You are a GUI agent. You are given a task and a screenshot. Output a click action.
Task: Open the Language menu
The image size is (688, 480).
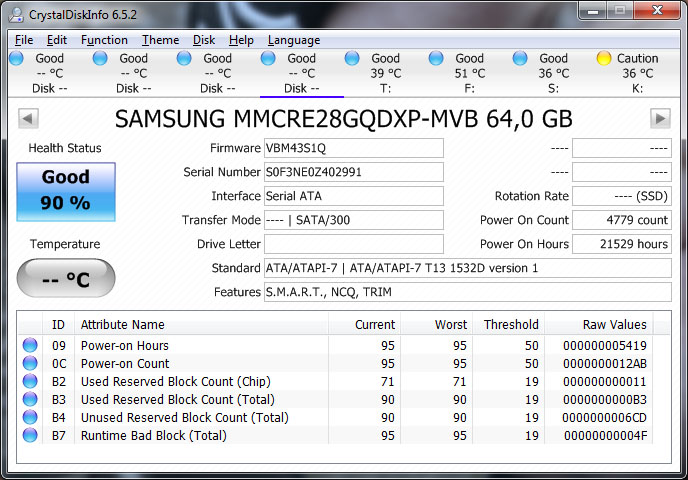coord(294,40)
